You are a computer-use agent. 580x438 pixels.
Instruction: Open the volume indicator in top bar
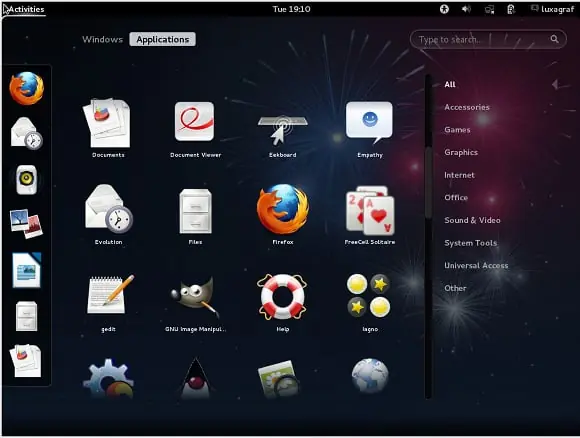pos(466,9)
